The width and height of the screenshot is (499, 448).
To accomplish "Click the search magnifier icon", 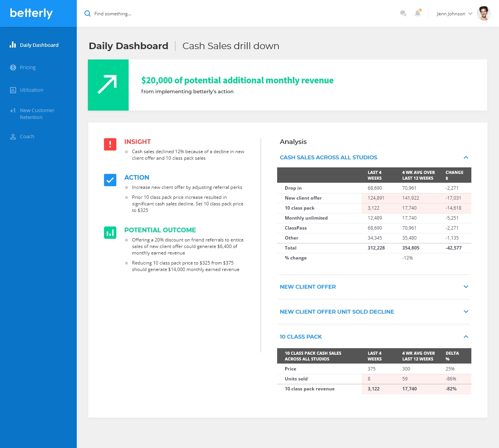I will click(88, 13).
